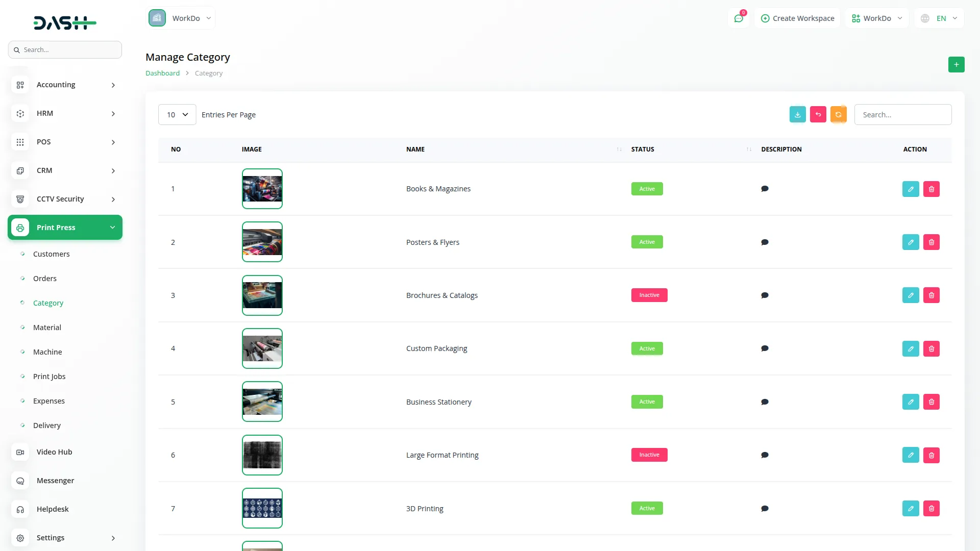
Task: Open the chat notifications icon
Action: (x=738, y=18)
